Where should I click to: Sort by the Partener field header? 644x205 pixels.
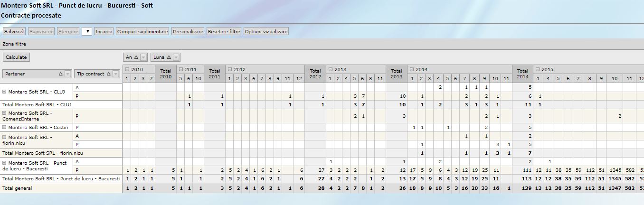pyautogui.click(x=32, y=74)
